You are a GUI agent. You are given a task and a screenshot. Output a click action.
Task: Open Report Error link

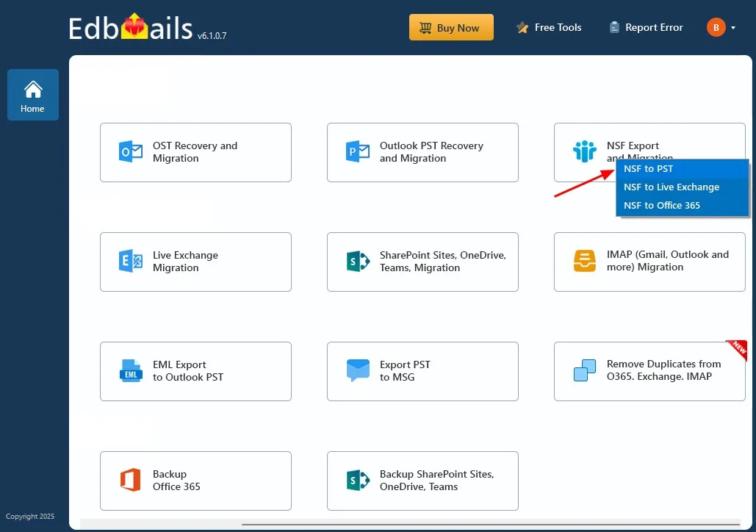(x=646, y=27)
